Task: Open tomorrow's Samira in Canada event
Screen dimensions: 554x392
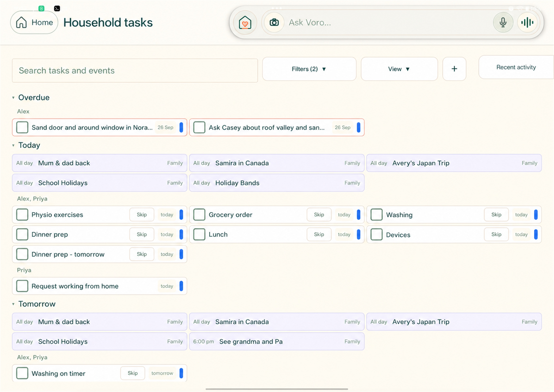Action: click(x=277, y=322)
